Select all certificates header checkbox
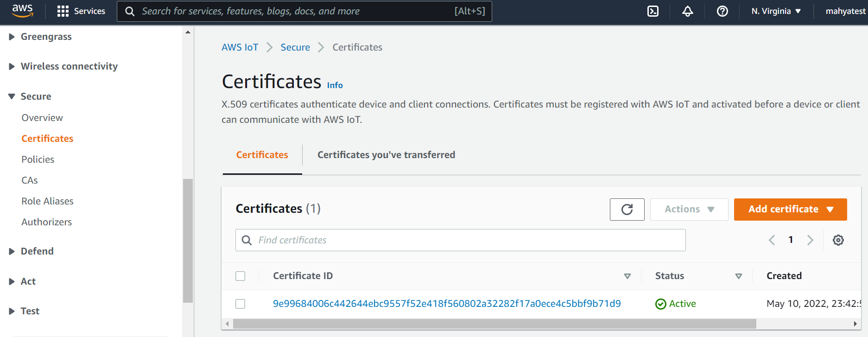868x337 pixels. coord(240,276)
